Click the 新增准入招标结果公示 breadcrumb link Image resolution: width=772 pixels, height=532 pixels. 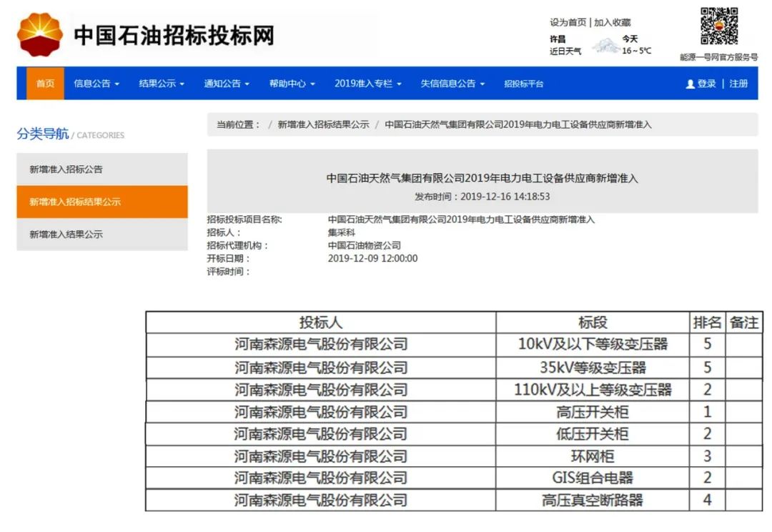[x=323, y=124]
